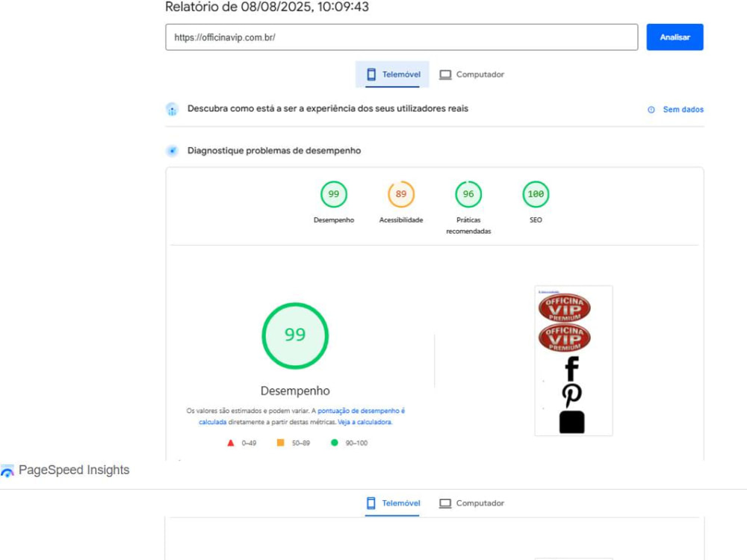The width and height of the screenshot is (747, 560).
Task: Jump to the Desempenho 99 score gauge
Action: click(x=333, y=194)
